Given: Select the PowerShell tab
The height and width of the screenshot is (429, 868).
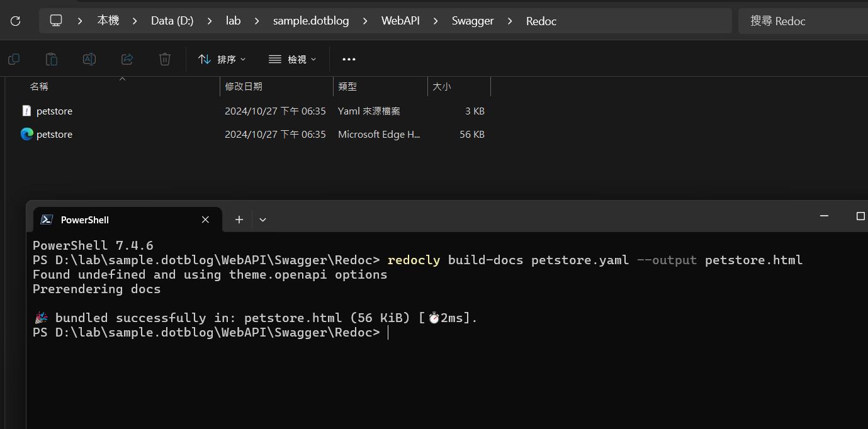Looking at the screenshot, I should [x=127, y=220].
